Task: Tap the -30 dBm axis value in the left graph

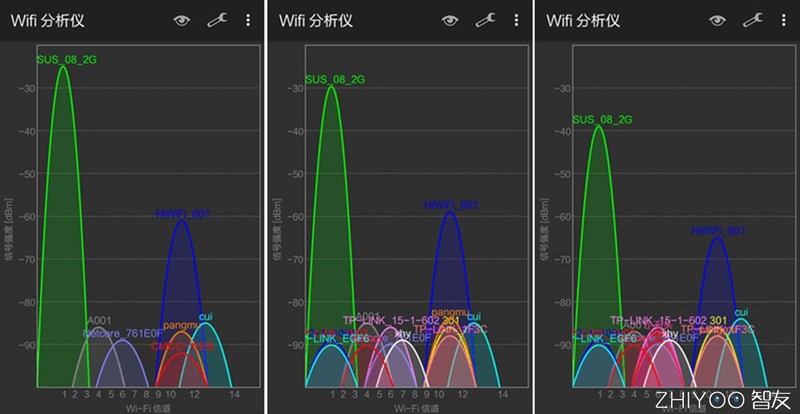Action: click(26, 88)
